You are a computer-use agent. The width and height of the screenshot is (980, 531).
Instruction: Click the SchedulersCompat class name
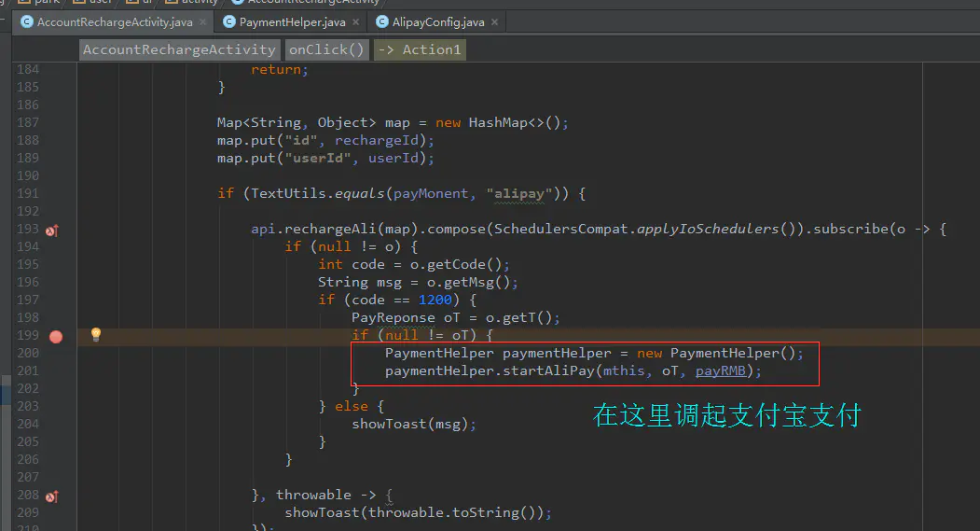(560, 229)
